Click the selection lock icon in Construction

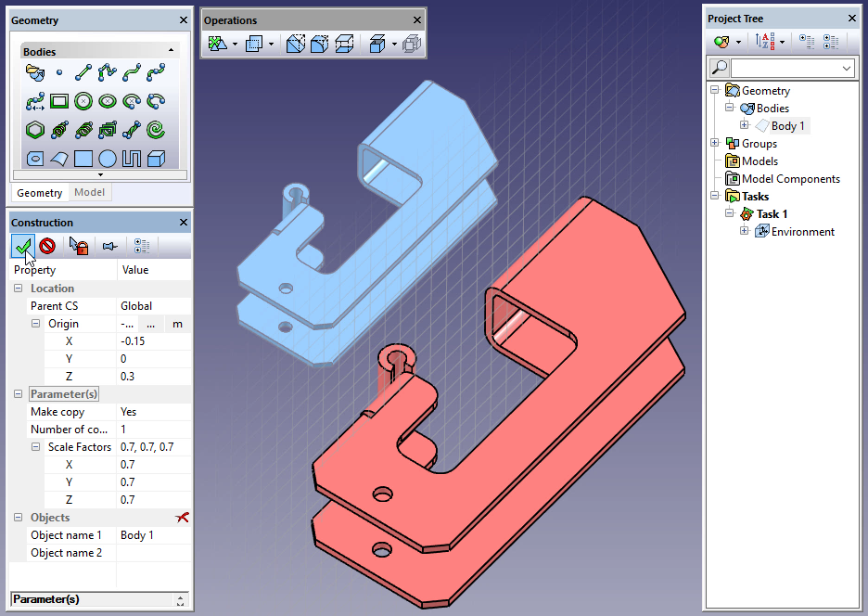(x=78, y=246)
